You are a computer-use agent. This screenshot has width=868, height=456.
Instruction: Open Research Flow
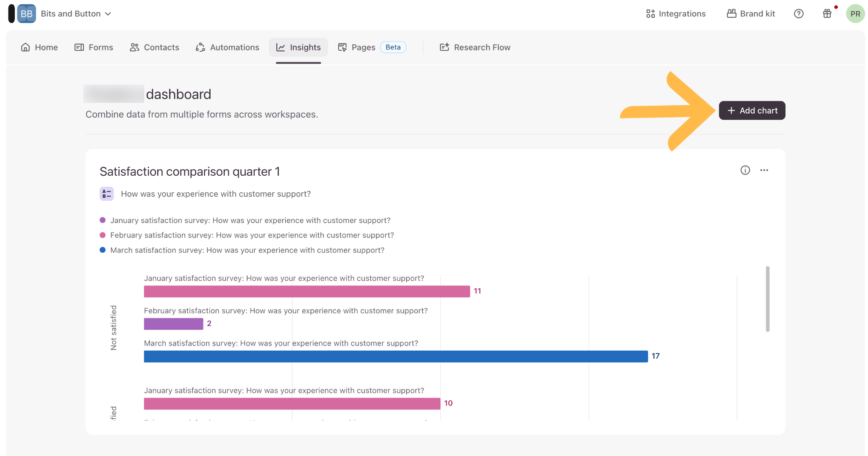coord(475,47)
